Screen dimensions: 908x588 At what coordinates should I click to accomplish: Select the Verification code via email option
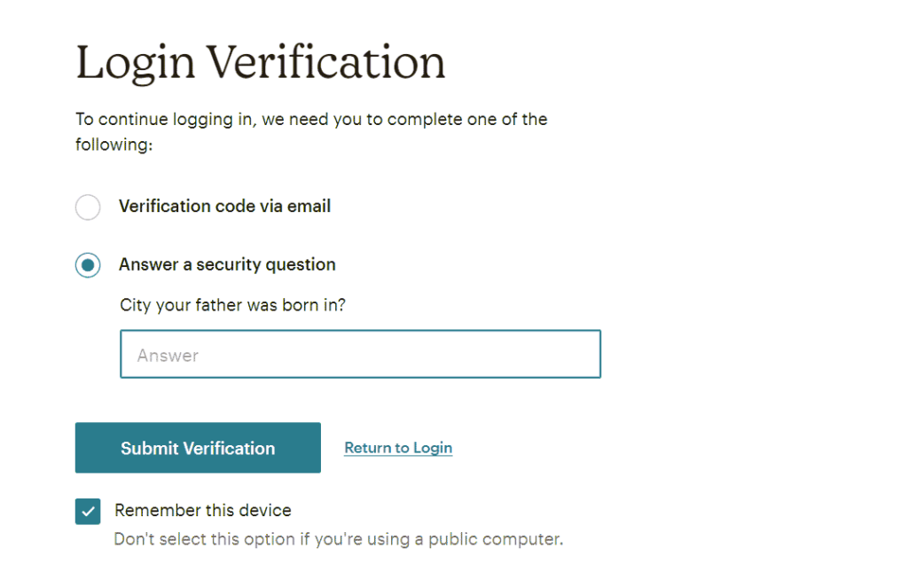point(88,207)
